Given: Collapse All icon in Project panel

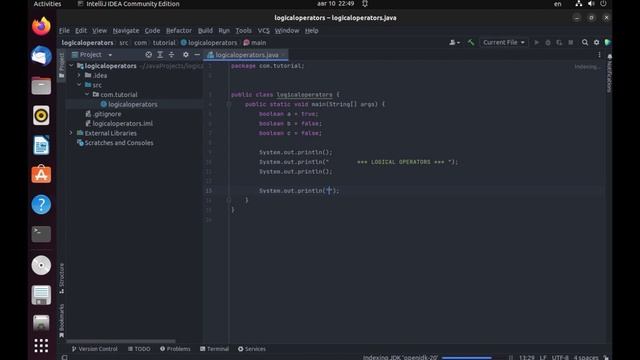Looking at the screenshot, I should 171,55.
